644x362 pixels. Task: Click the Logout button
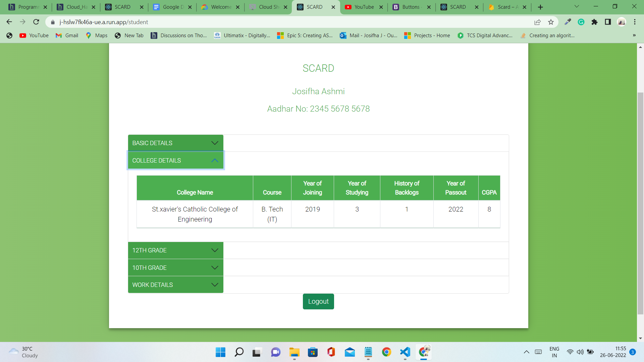coord(318,301)
